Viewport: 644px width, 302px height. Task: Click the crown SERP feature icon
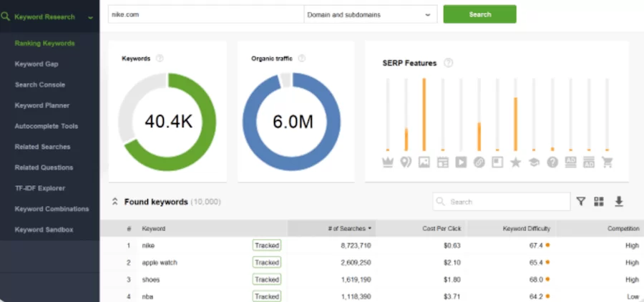coord(387,162)
